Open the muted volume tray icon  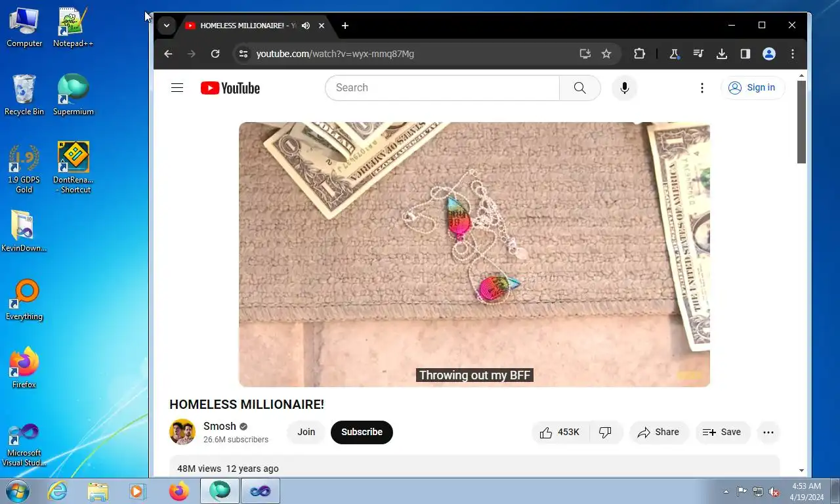tap(774, 492)
